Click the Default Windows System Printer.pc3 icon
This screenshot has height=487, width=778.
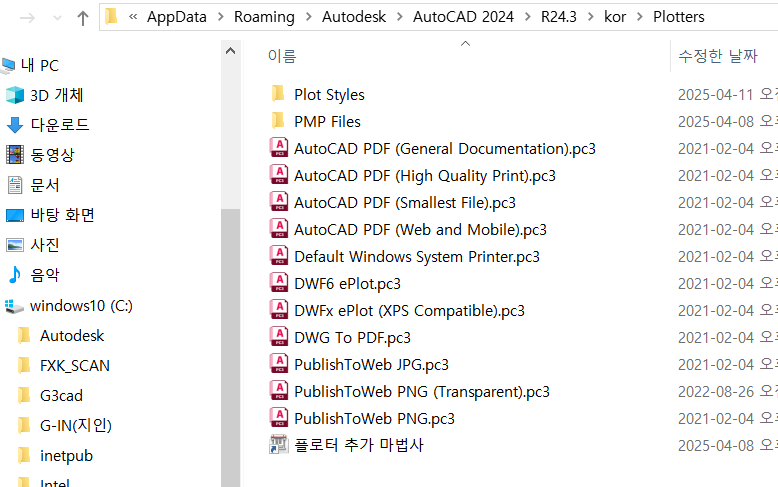279,256
